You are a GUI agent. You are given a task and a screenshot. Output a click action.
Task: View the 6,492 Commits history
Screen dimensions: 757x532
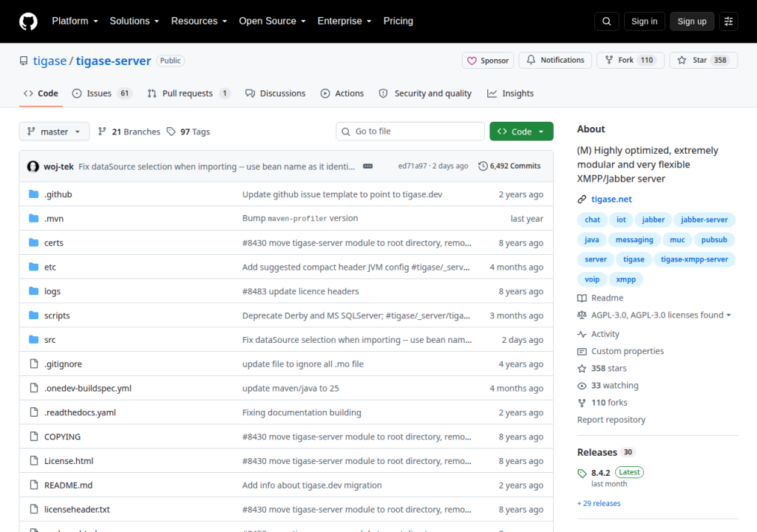(509, 166)
